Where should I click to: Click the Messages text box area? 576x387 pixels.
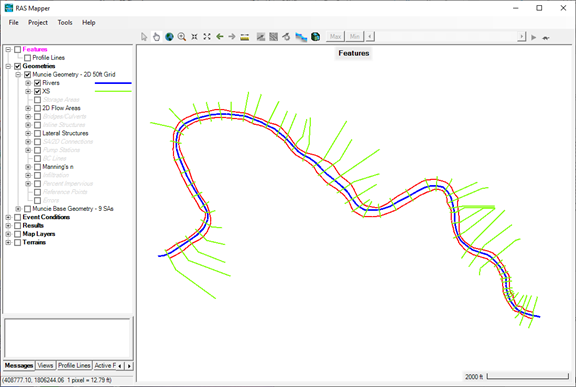tap(68, 339)
